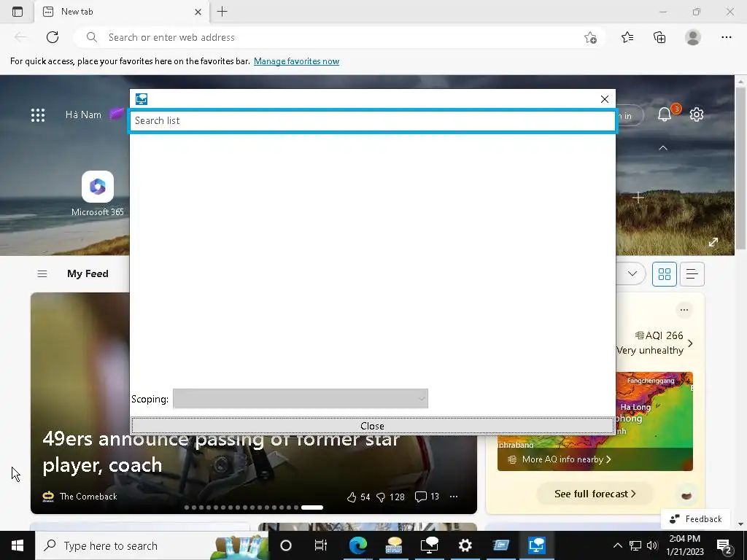The height and width of the screenshot is (560, 747).
Task: Open Settings gear in taskbar
Action: click(x=465, y=545)
